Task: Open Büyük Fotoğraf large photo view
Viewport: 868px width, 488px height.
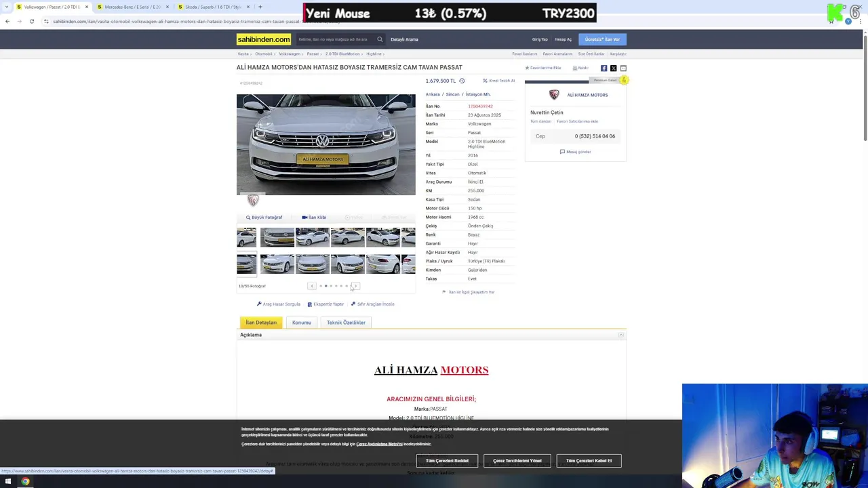Action: click(x=264, y=218)
